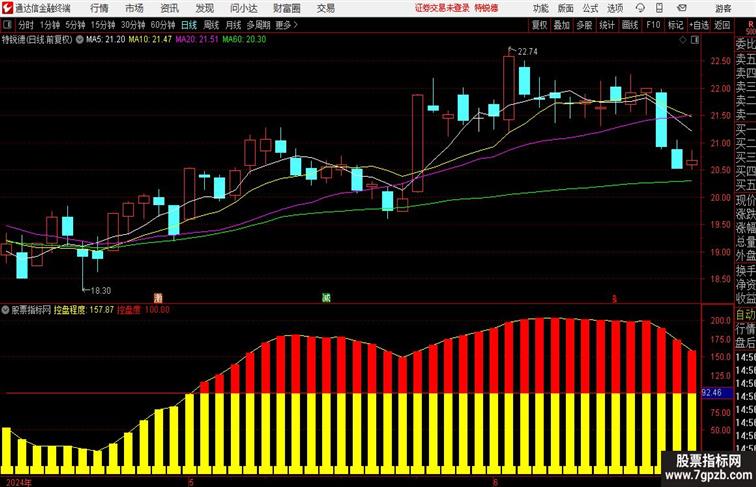The width and height of the screenshot is (756, 487).
Task: Open the 版面 menu
Action: click(566, 8)
